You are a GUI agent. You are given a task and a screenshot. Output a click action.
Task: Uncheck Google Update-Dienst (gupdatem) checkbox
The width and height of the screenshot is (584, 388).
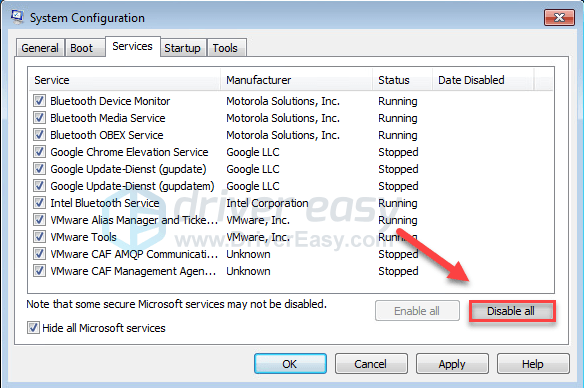(39, 185)
